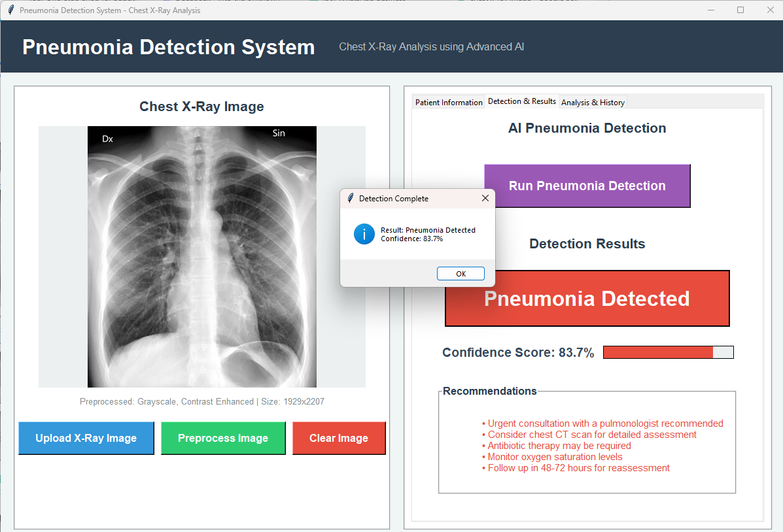This screenshot has width=783, height=532.
Task: Minimize the Pneumonia Detection System window
Action: pyautogui.click(x=710, y=10)
